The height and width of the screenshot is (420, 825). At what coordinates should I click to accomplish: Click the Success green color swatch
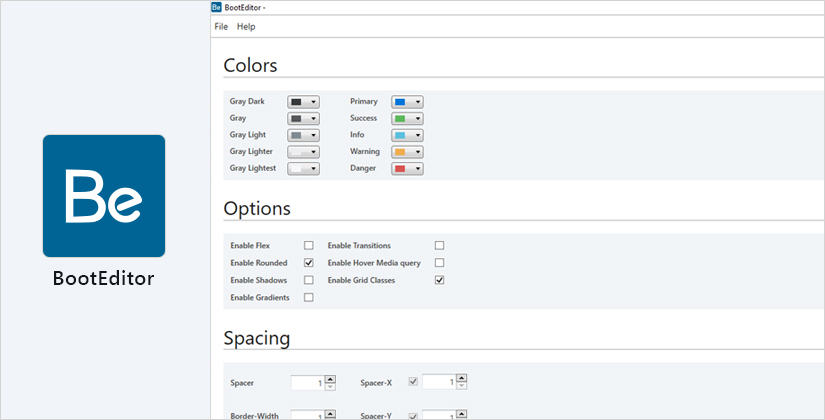click(400, 119)
